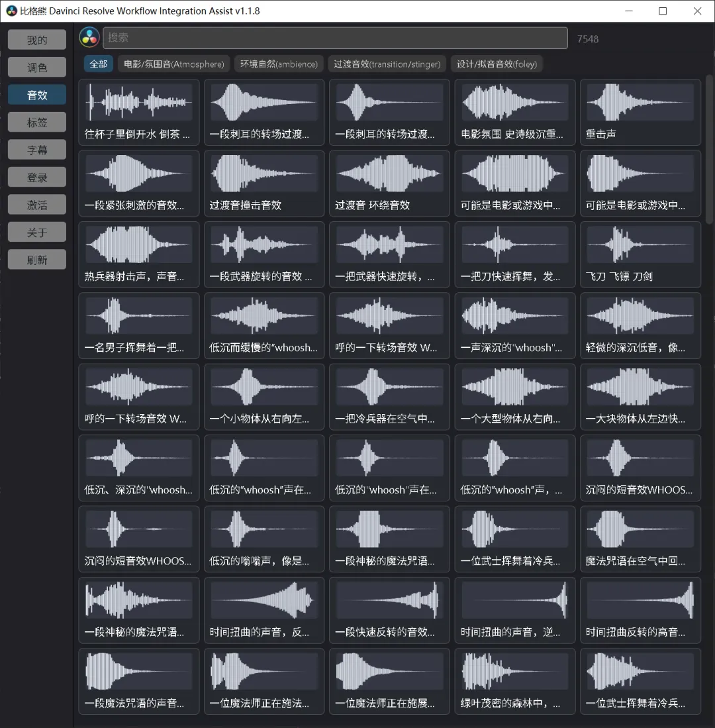The height and width of the screenshot is (728, 715).
Task: Open the 关于 sidebar button
Action: point(37,232)
